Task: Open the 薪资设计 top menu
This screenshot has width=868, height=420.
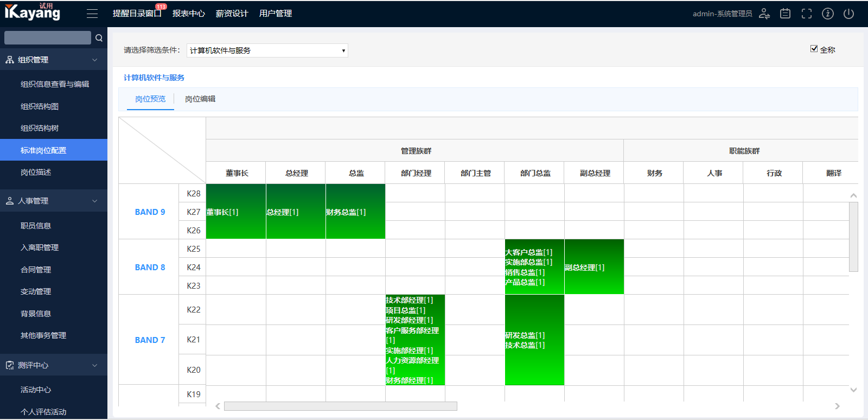Action: coord(232,14)
